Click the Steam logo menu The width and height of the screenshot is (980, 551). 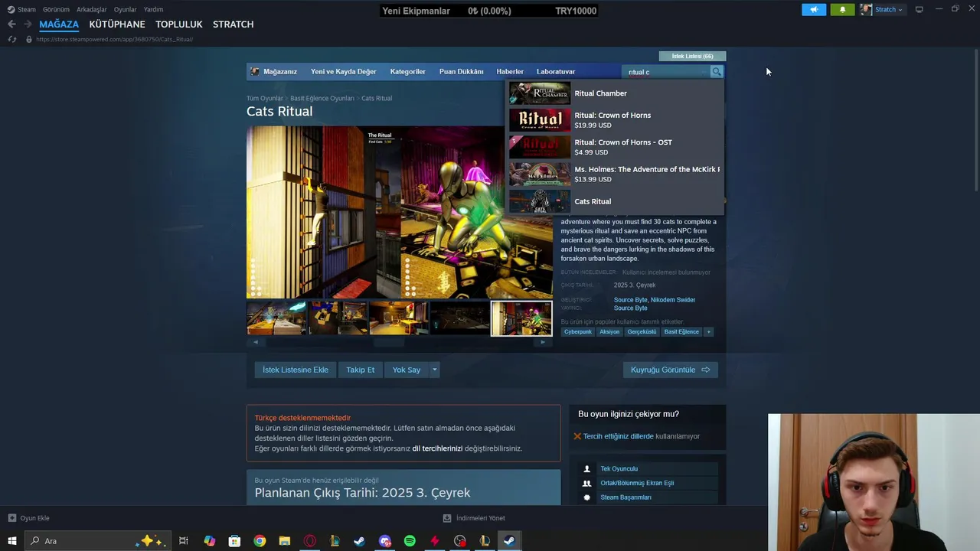pos(21,9)
